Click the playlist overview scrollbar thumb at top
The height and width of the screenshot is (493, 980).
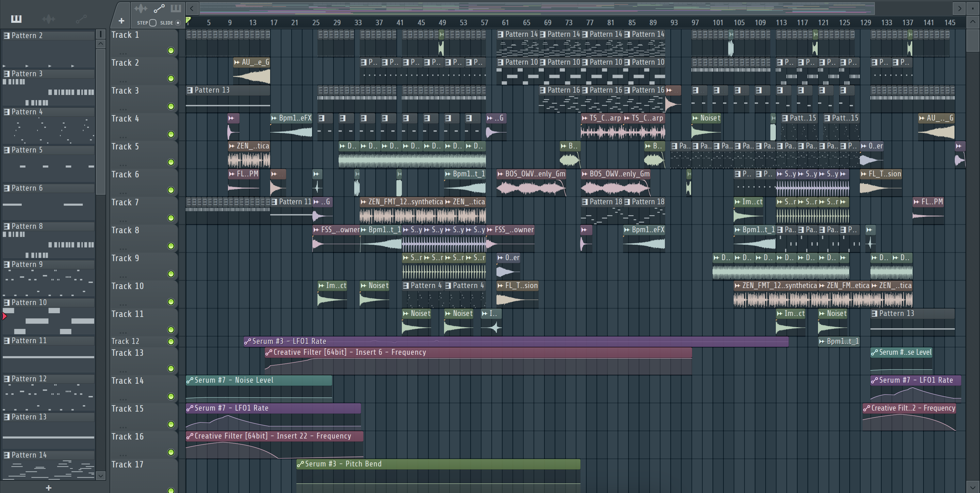pos(537,8)
